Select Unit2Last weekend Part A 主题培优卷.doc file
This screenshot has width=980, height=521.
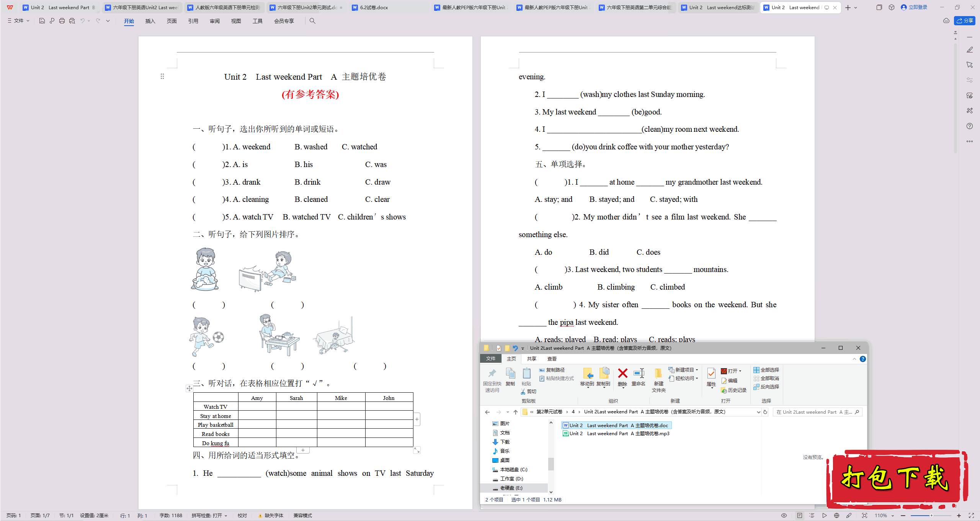616,425
